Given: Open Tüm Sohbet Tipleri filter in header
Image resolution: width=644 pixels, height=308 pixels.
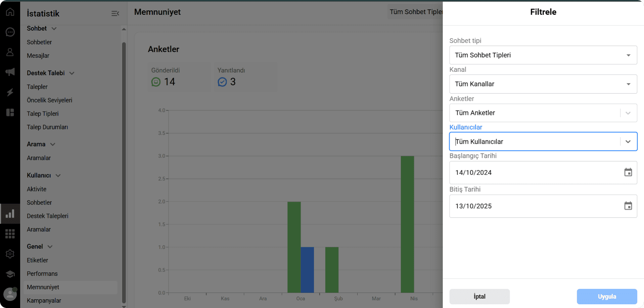Looking at the screenshot, I should (415, 12).
